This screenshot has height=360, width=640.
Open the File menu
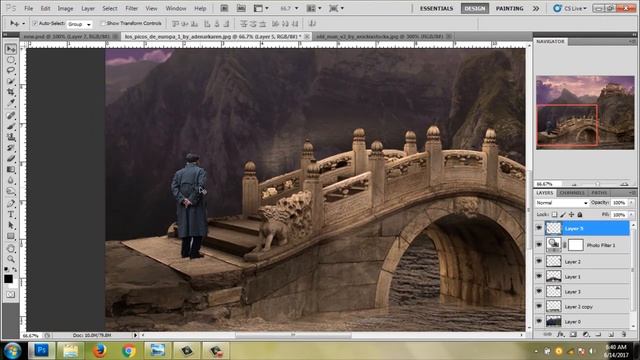[29, 8]
